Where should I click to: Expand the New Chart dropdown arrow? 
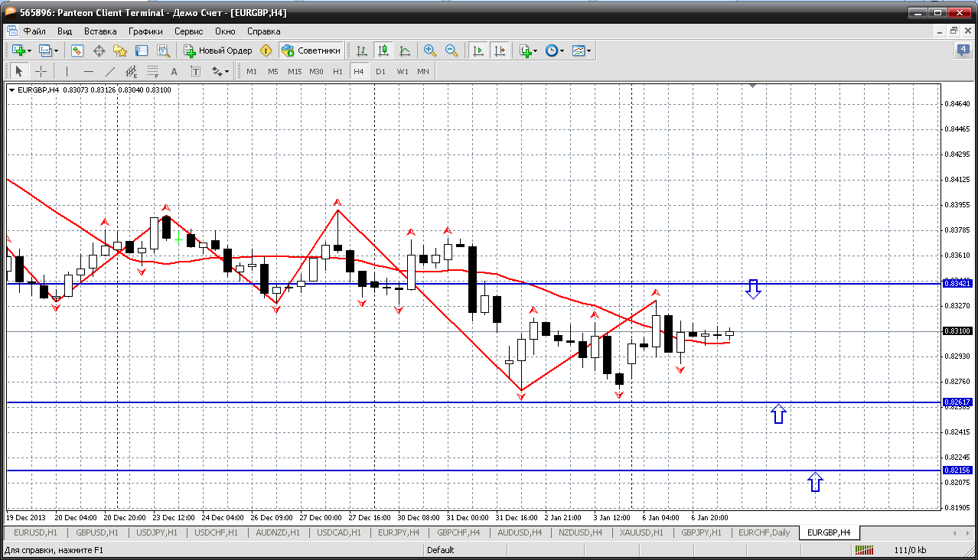pyautogui.click(x=30, y=50)
